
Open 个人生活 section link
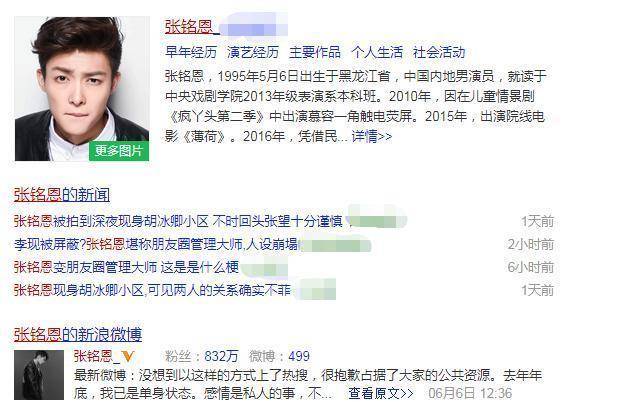[377, 52]
